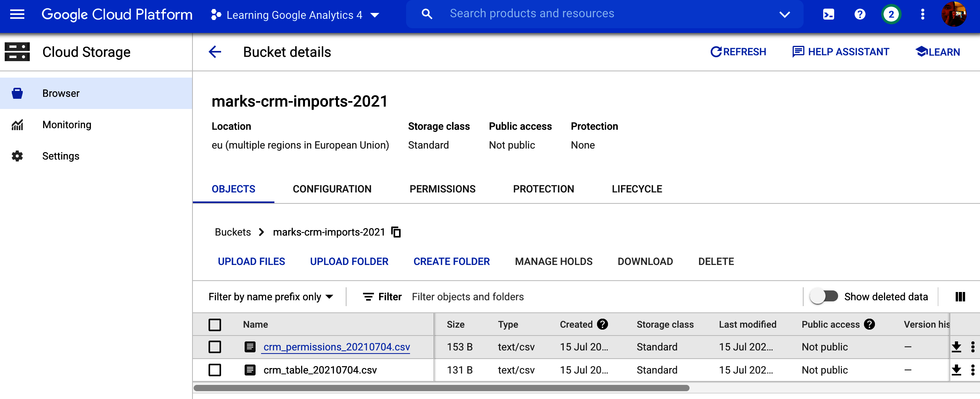Click the Settings gear icon in sidebar
The height and width of the screenshot is (399, 980).
coord(17,156)
